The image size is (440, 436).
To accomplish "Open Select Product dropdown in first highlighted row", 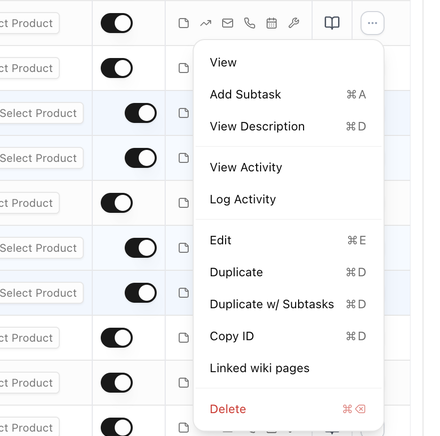I will [x=41, y=113].
